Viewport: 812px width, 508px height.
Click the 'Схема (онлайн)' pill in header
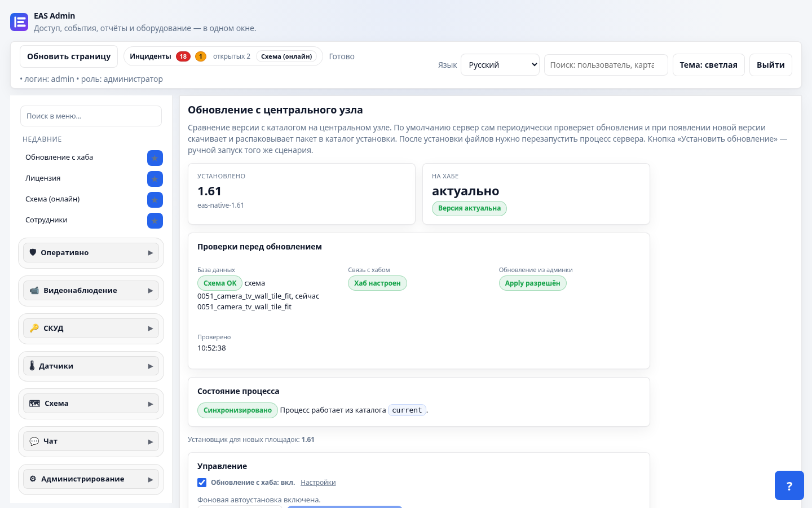(x=286, y=56)
